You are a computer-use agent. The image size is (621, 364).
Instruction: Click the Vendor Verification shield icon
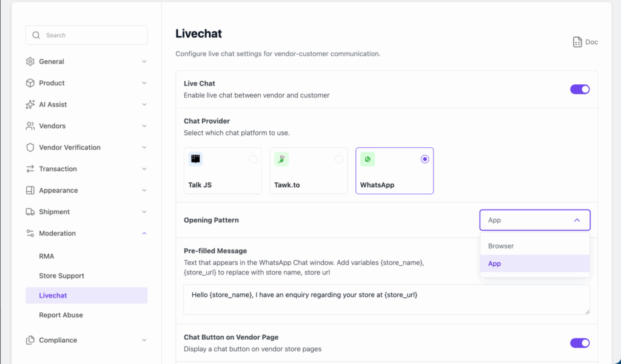(30, 148)
